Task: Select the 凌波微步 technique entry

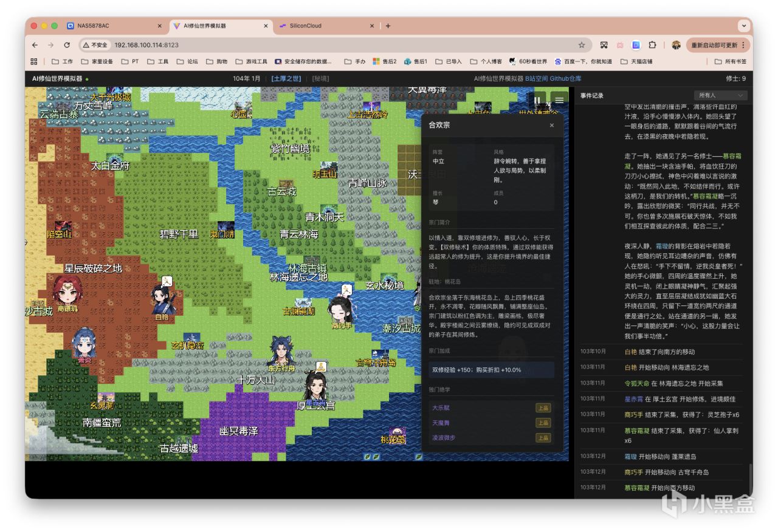Action: 491,438
